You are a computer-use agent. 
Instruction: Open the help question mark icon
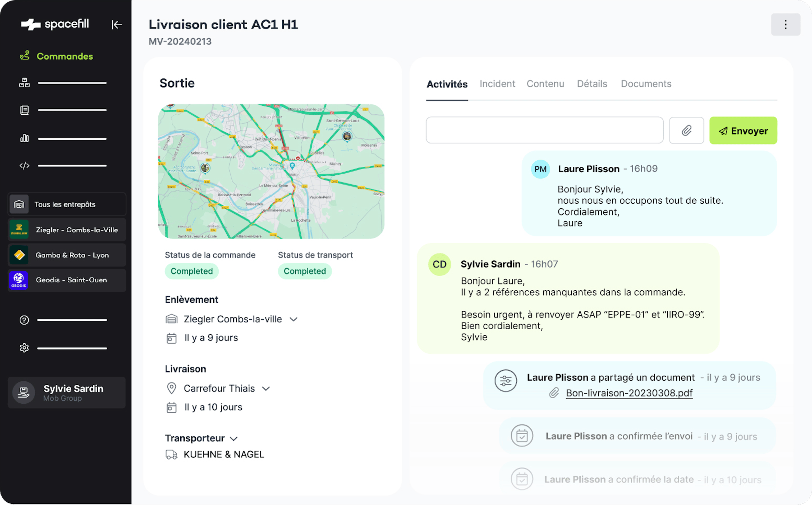click(x=24, y=320)
